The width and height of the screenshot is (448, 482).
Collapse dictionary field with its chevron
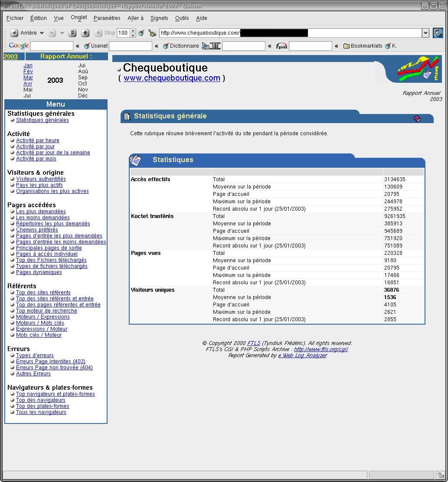click(270, 46)
